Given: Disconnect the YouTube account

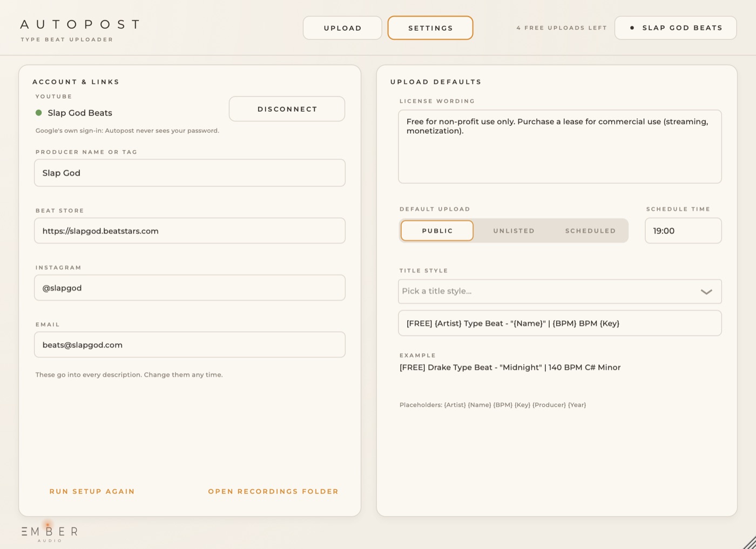Looking at the screenshot, I should tap(287, 109).
